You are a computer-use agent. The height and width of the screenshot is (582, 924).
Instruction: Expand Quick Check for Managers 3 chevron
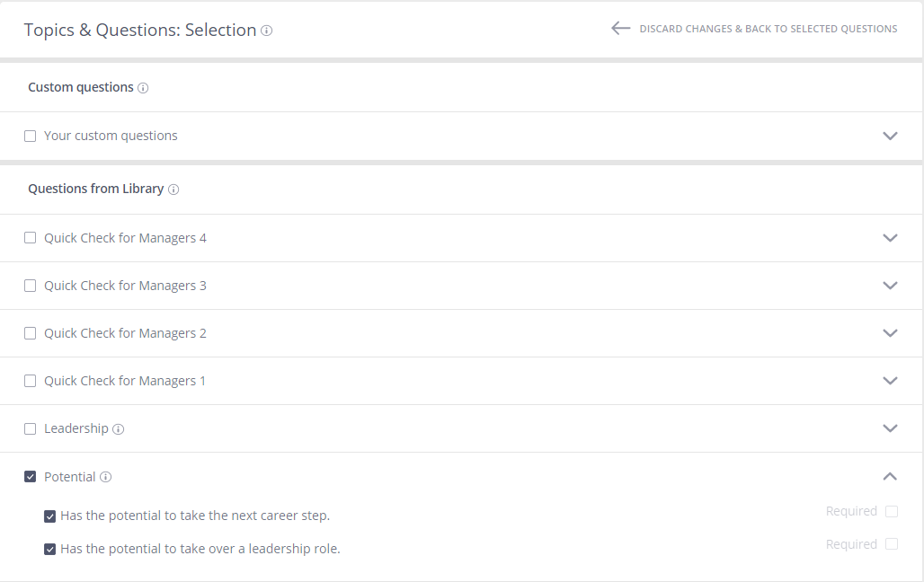890,286
